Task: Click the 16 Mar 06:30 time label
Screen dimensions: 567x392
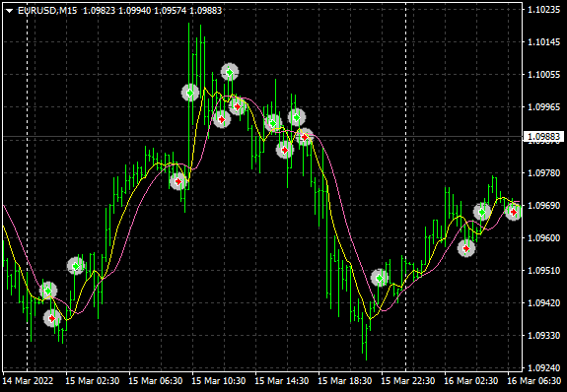Action: coord(534,381)
